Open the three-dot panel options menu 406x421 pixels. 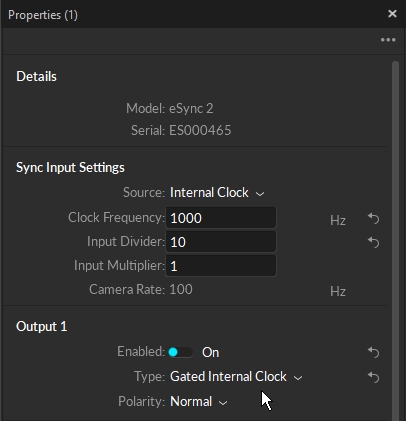click(388, 40)
